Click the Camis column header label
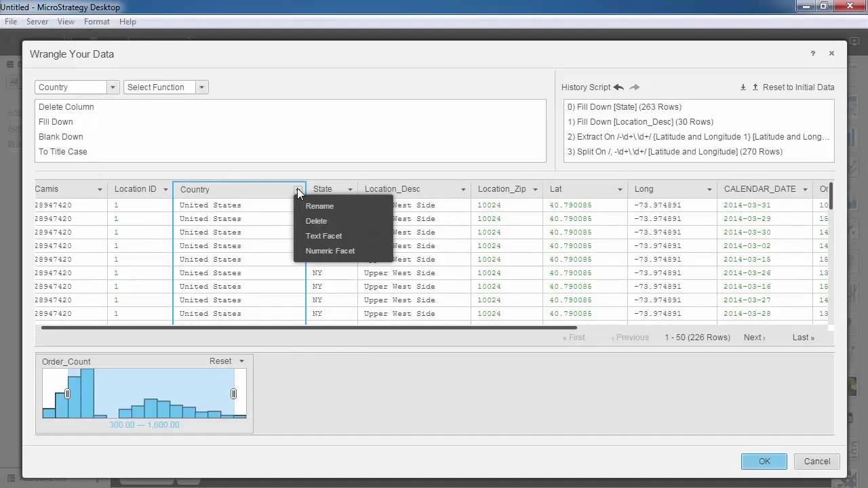This screenshot has width=868, height=488. tap(47, 189)
